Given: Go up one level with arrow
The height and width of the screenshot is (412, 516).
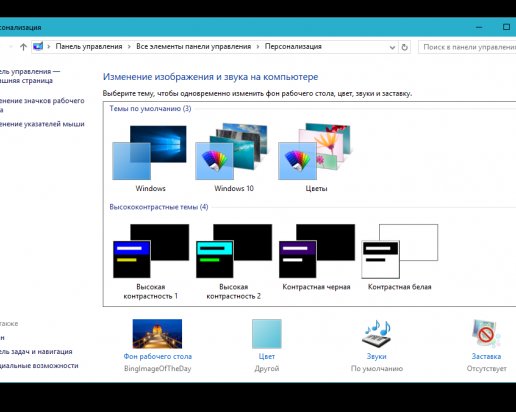Looking at the screenshot, I should [x=23, y=47].
